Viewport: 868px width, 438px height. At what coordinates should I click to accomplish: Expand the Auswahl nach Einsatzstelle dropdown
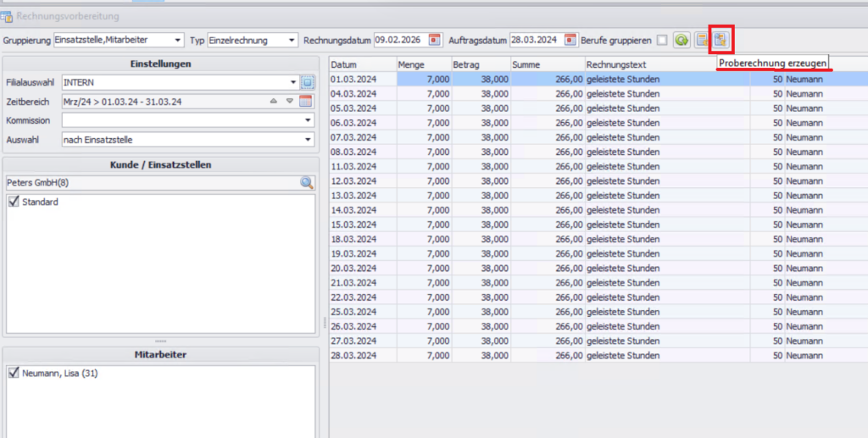(x=308, y=139)
